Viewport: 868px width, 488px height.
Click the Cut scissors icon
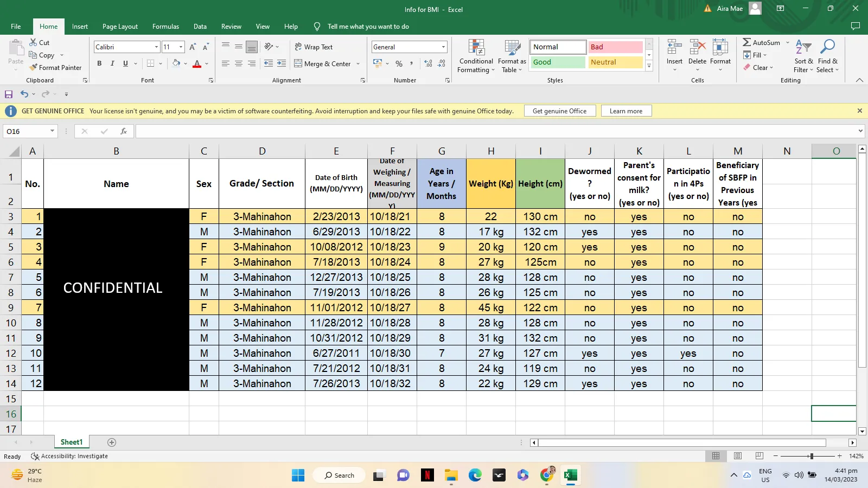tap(33, 42)
